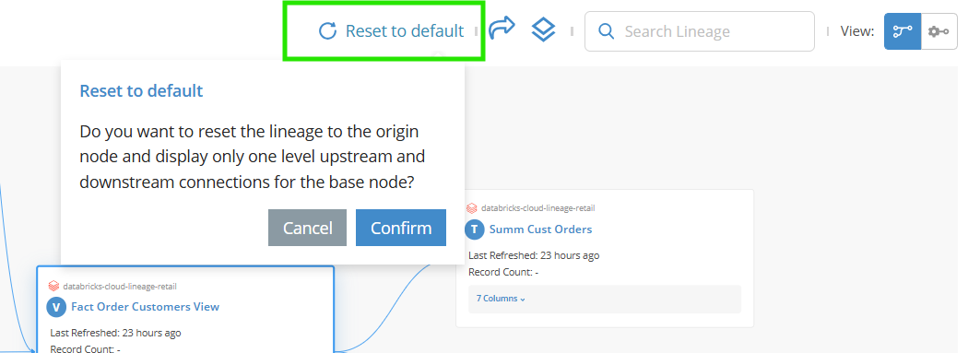980x353 pixels.
Task: Select the Summ Cust Orders Last Refreshed text
Action: tap(534, 255)
